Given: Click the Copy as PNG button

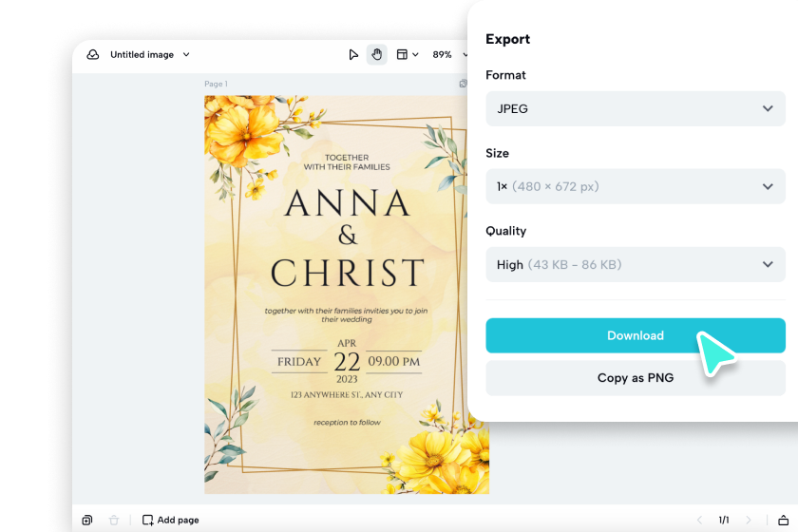Looking at the screenshot, I should point(635,378).
